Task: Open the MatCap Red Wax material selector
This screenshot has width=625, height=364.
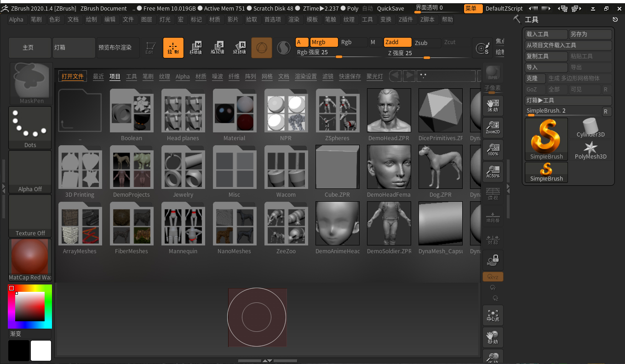Action: 30,260
